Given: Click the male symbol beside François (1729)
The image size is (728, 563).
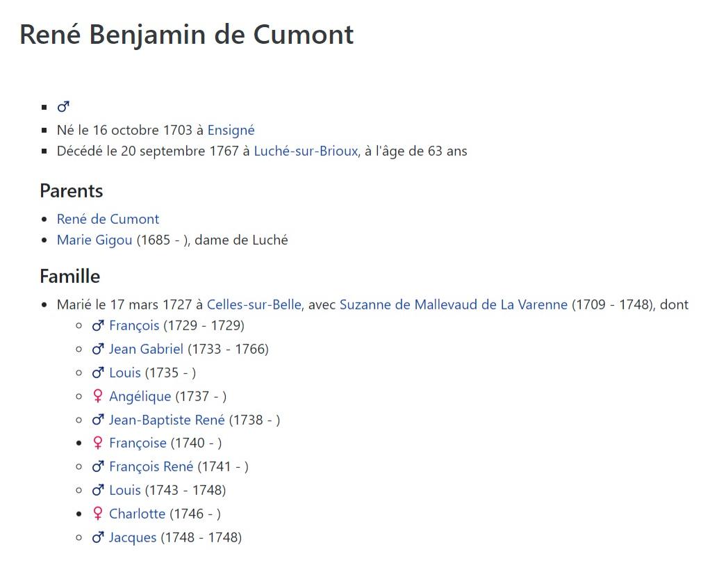Looking at the screenshot, I should pos(98,325).
